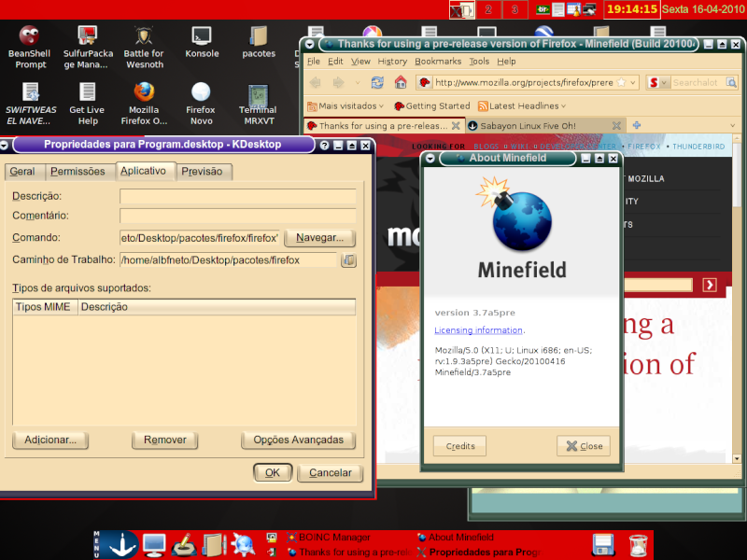
Task: Launch the Firefox Novo desktop icon
Action: pyautogui.click(x=201, y=104)
